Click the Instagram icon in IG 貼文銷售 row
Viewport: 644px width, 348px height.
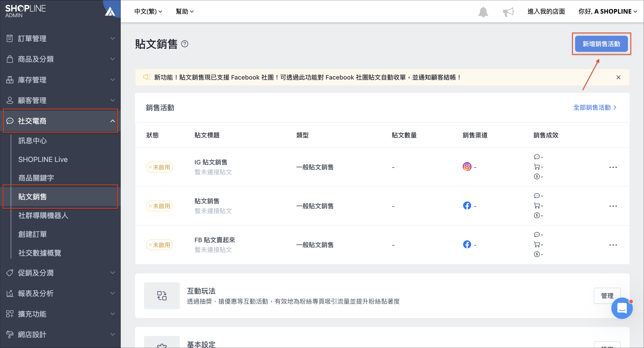467,167
